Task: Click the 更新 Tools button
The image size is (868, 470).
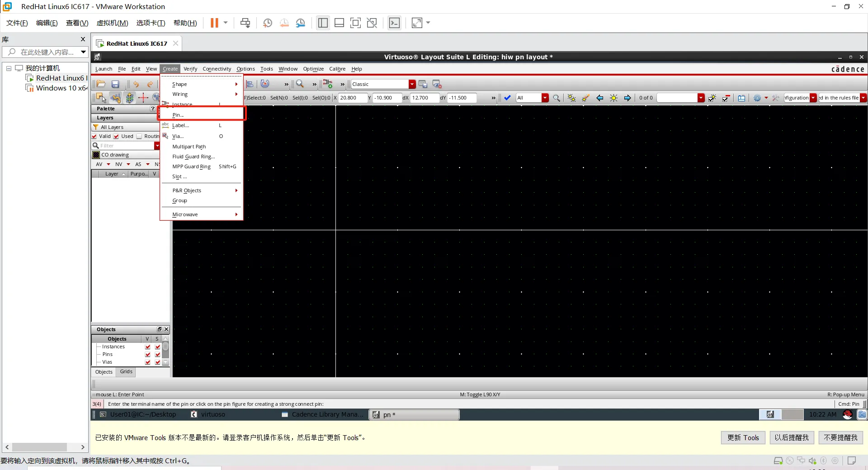Action: pyautogui.click(x=743, y=437)
